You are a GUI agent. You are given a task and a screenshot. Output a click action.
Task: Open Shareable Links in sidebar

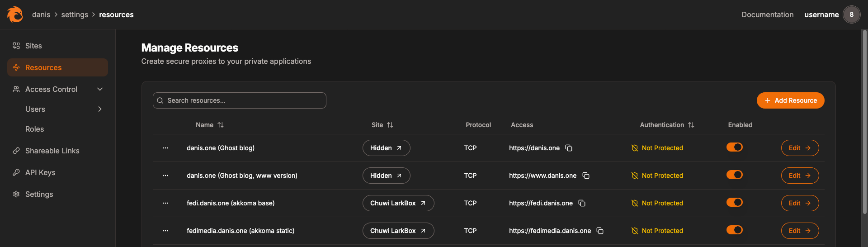click(52, 151)
